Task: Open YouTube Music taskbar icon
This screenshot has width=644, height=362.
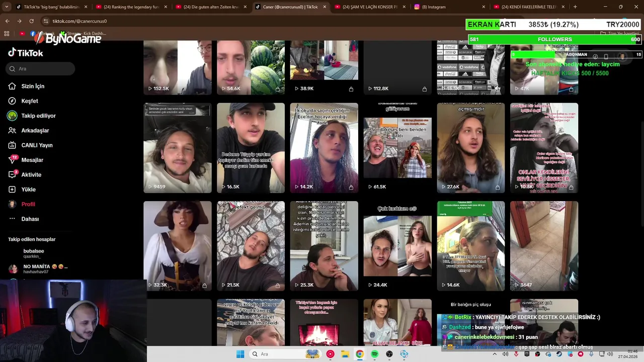Action: 330,354
